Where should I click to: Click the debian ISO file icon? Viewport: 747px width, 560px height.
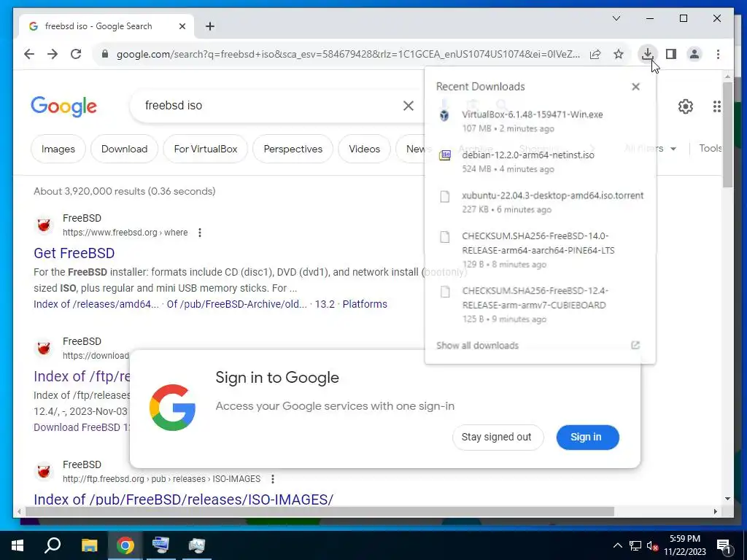pyautogui.click(x=444, y=155)
